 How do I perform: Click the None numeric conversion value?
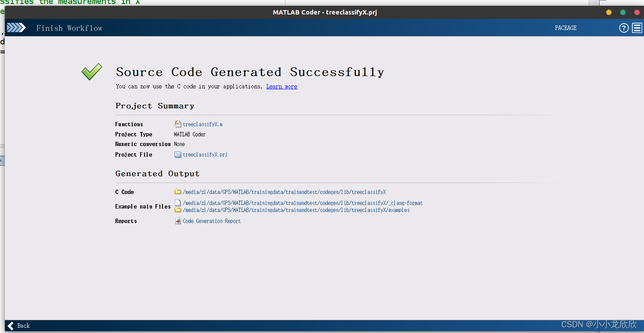pyautogui.click(x=179, y=144)
